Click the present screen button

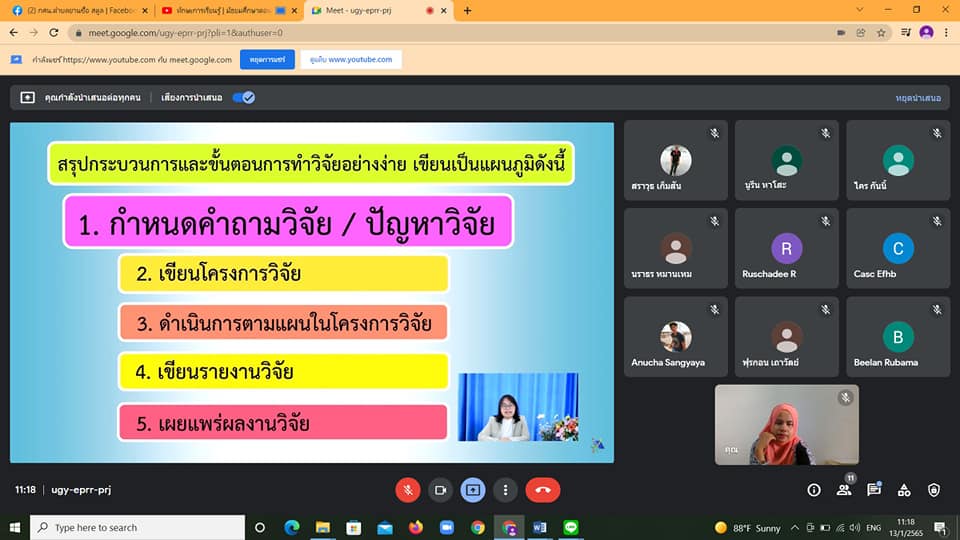click(473, 490)
